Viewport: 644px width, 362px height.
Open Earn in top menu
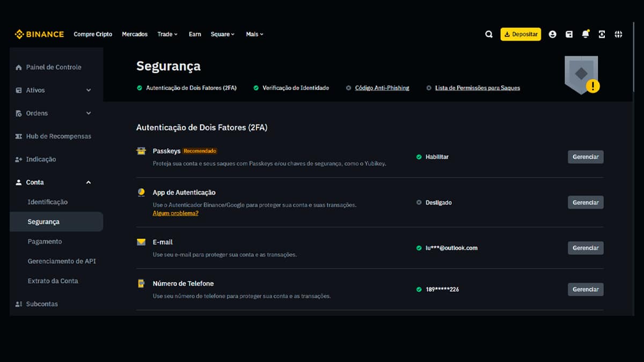pos(195,34)
